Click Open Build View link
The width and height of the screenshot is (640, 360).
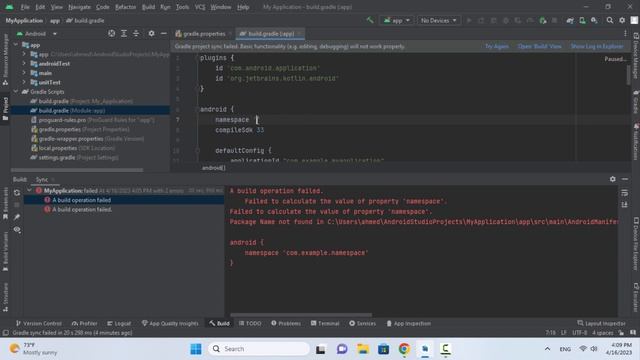coord(539,46)
